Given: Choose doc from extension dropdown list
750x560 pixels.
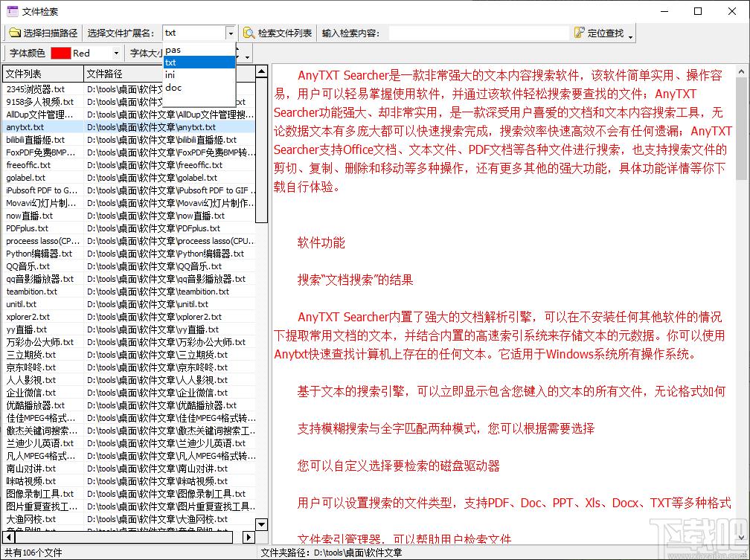Looking at the screenshot, I should pyautogui.click(x=199, y=88).
